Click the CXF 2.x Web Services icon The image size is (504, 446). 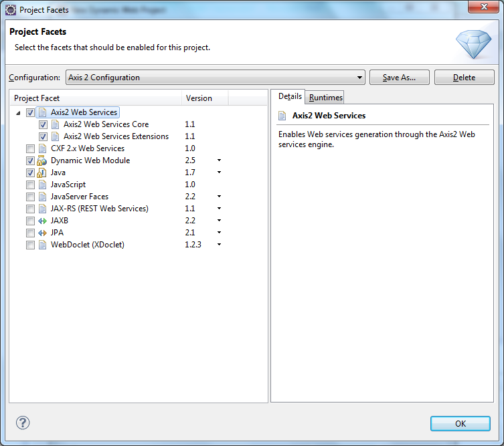click(x=41, y=148)
